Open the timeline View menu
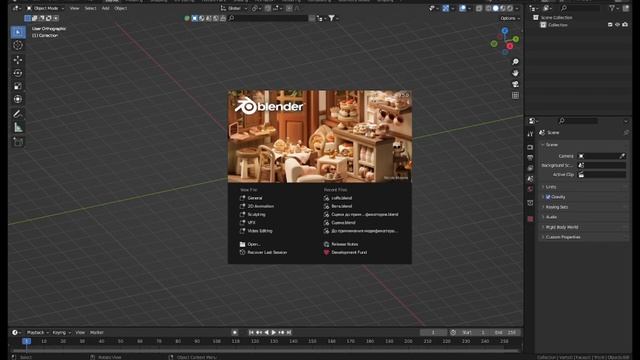640x360 pixels. tap(80, 333)
